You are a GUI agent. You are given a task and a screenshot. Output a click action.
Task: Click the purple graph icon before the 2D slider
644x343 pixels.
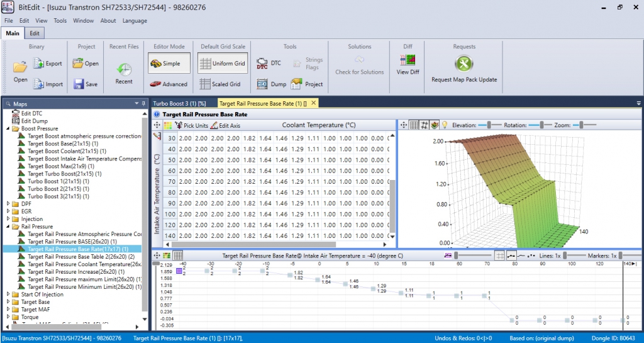[448, 256]
